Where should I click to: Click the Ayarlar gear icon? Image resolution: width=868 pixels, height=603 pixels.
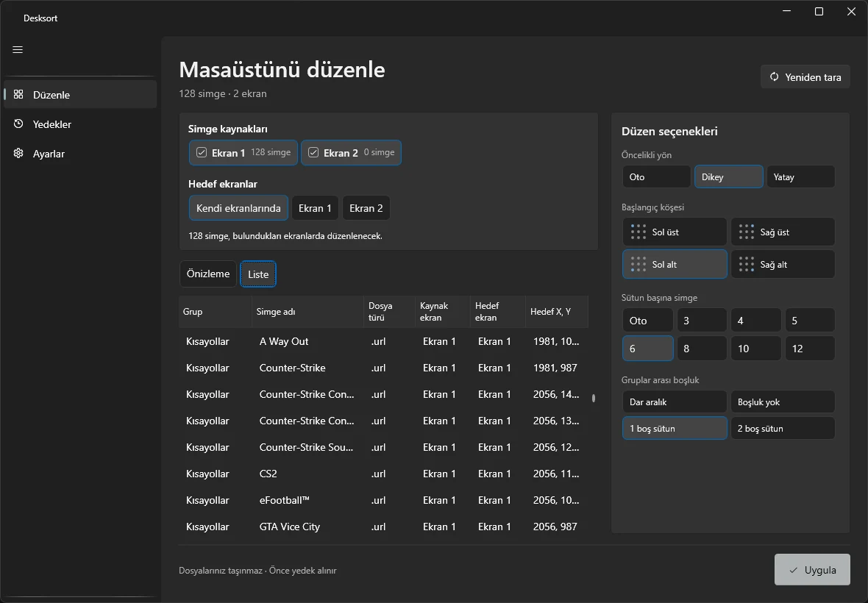18,153
